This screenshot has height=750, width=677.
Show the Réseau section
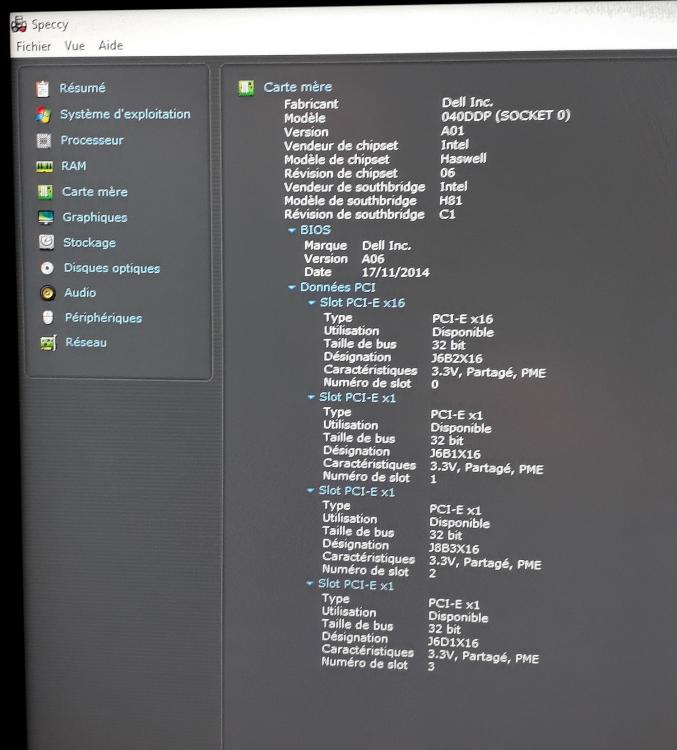tap(86, 342)
